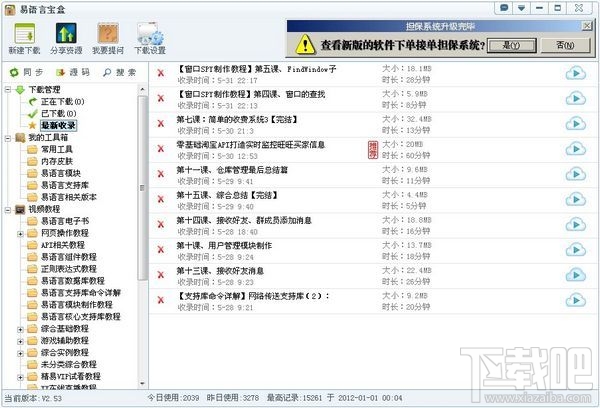
Task: Play the 零基础淘宝API cloud video
Action: 576,149
